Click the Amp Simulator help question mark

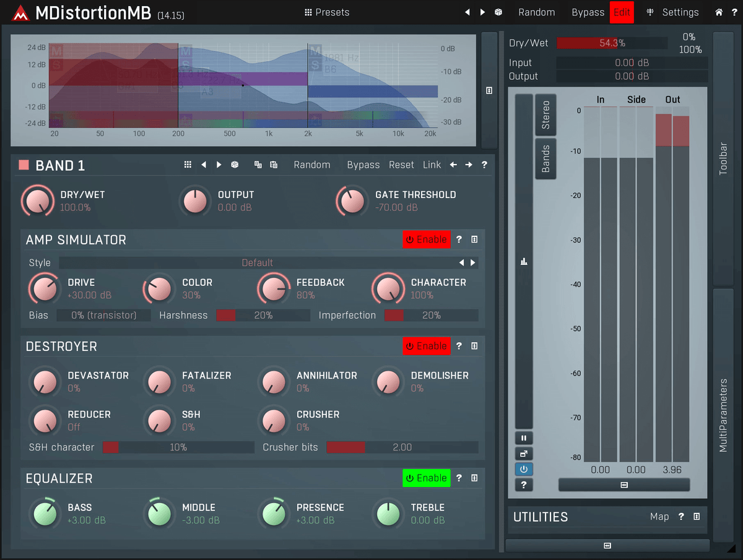click(459, 239)
